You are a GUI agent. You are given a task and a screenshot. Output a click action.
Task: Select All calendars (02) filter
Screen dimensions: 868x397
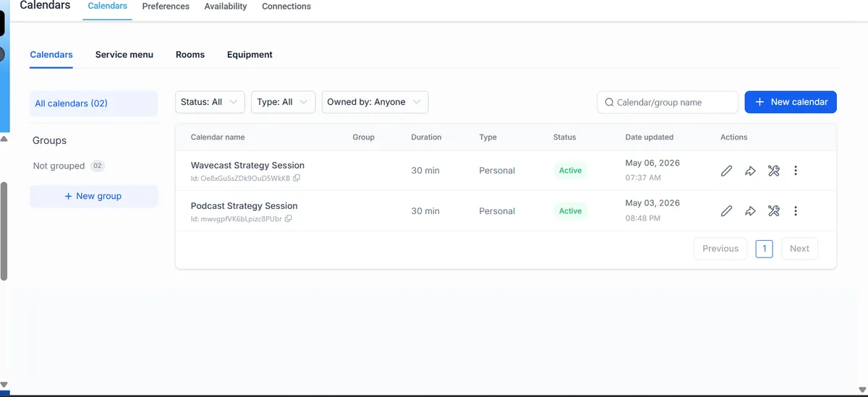[93, 103]
